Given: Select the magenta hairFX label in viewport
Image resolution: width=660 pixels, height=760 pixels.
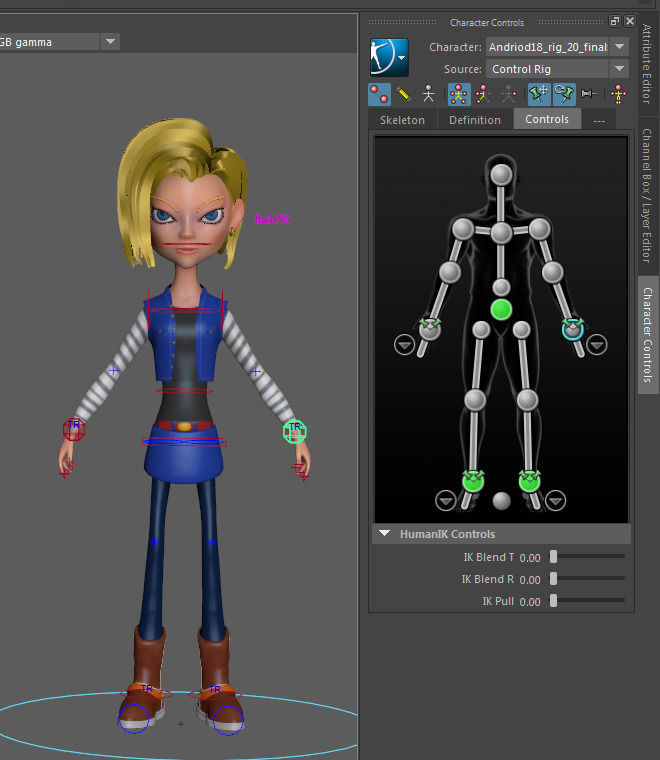Looking at the screenshot, I should [272, 219].
